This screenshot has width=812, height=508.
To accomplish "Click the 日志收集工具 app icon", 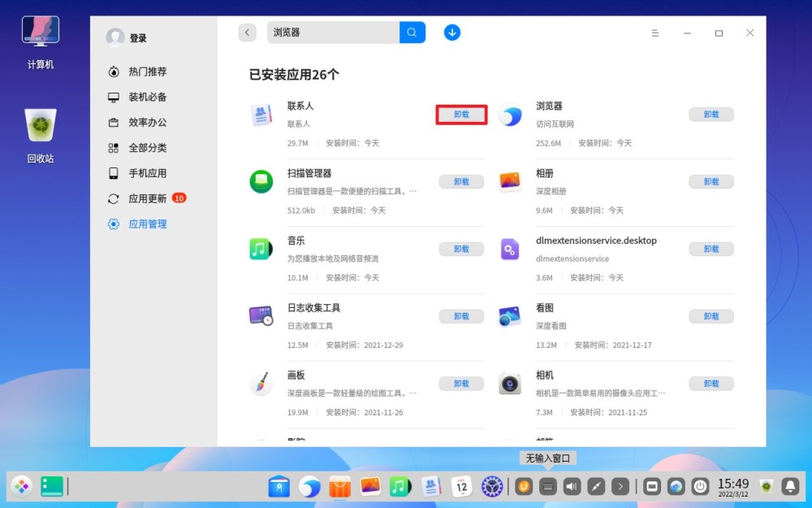I will pyautogui.click(x=261, y=315).
